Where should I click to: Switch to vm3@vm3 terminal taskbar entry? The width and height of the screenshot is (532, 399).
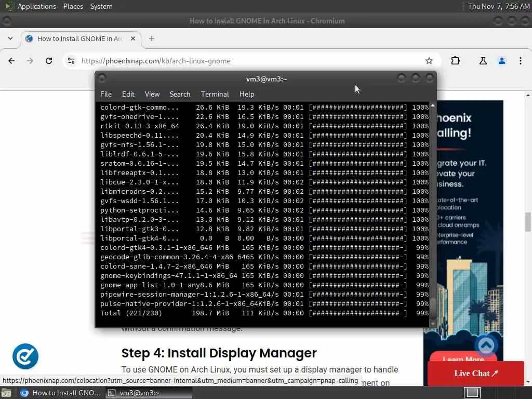click(x=149, y=393)
